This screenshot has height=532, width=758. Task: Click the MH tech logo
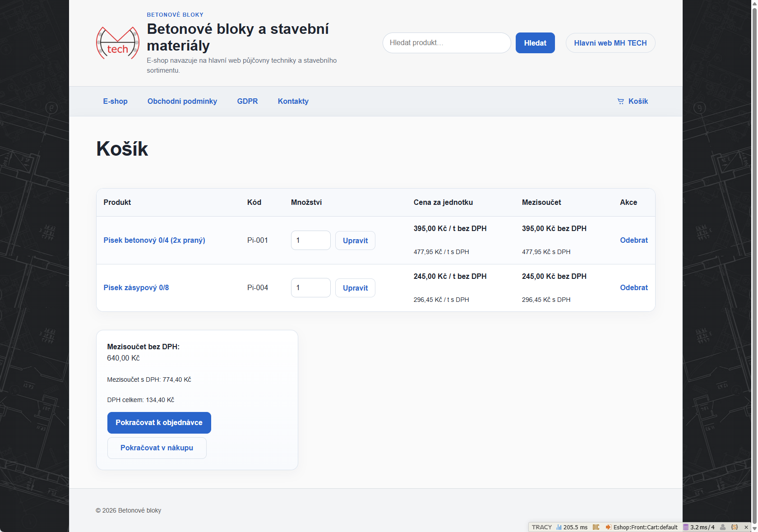(x=118, y=43)
